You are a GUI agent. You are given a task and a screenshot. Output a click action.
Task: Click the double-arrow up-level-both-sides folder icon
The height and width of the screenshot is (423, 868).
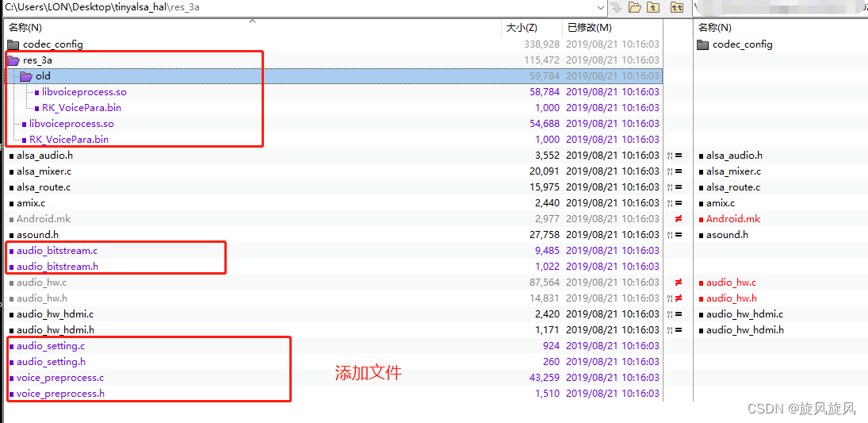coord(677,7)
